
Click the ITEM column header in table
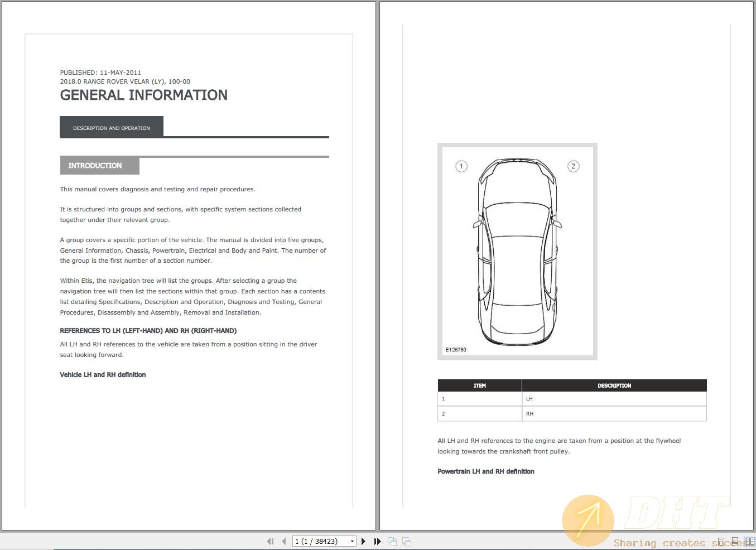[480, 385]
